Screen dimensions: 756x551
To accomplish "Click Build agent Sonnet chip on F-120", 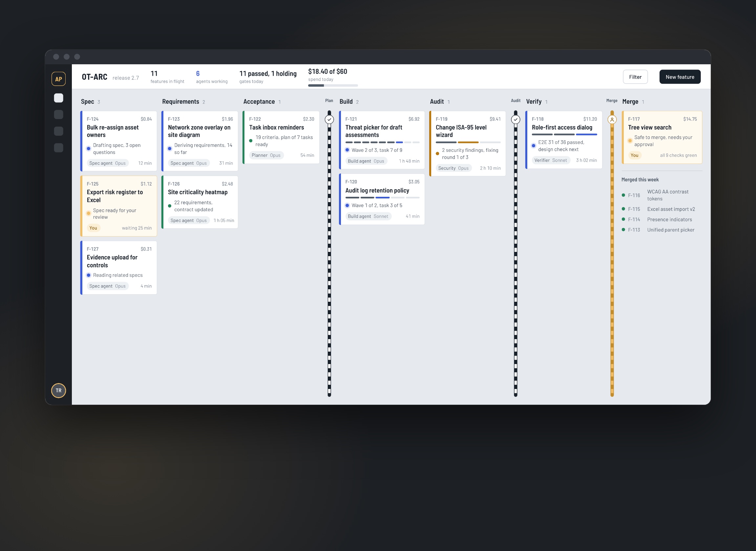I will tap(368, 216).
